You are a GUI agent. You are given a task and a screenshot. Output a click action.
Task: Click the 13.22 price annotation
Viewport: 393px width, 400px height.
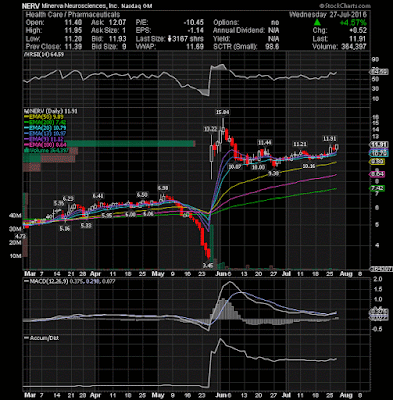pyautogui.click(x=211, y=129)
